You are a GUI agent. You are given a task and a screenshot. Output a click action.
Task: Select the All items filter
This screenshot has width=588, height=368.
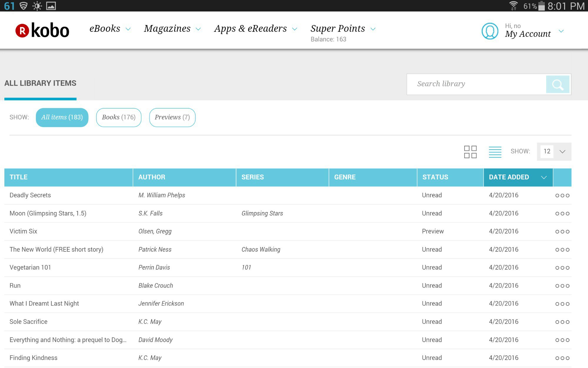tap(62, 117)
